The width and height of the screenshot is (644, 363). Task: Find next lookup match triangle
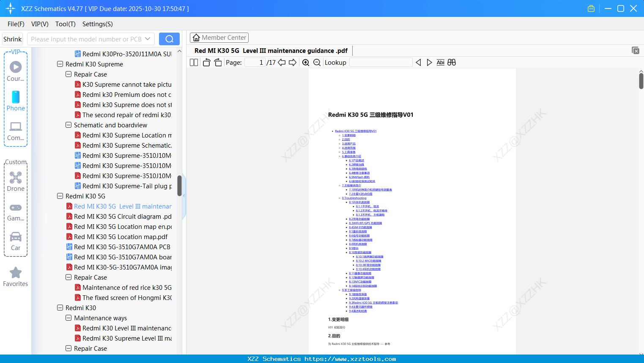point(429,63)
